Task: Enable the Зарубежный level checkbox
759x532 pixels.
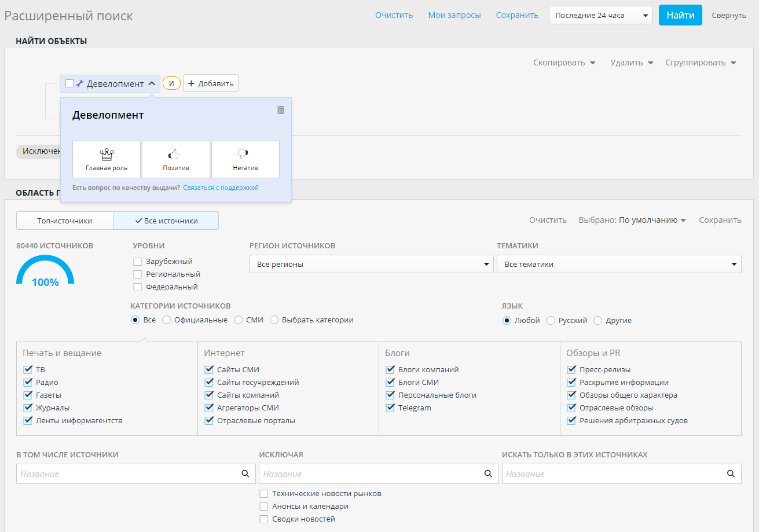Action: click(x=138, y=262)
